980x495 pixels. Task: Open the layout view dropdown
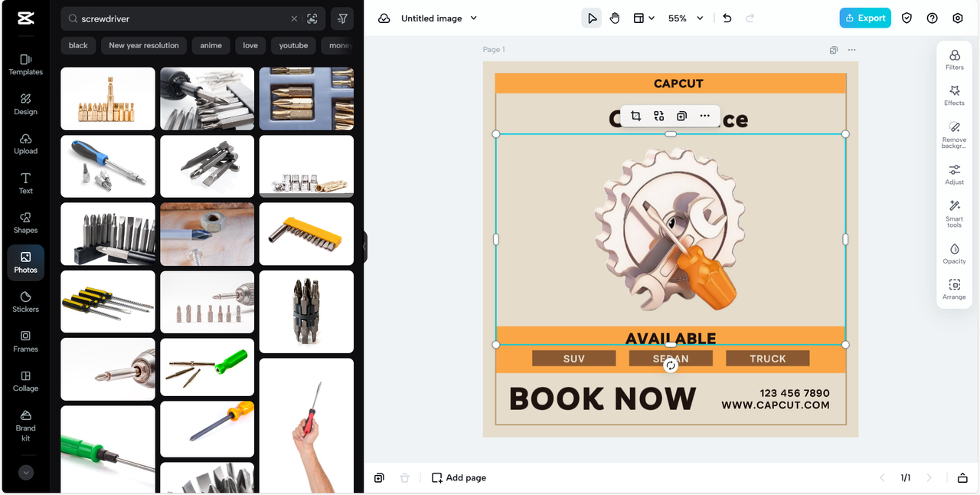(x=644, y=18)
